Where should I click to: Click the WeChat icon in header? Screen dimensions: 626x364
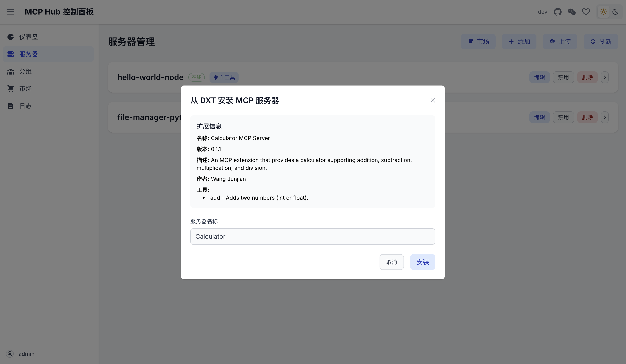coord(572,12)
